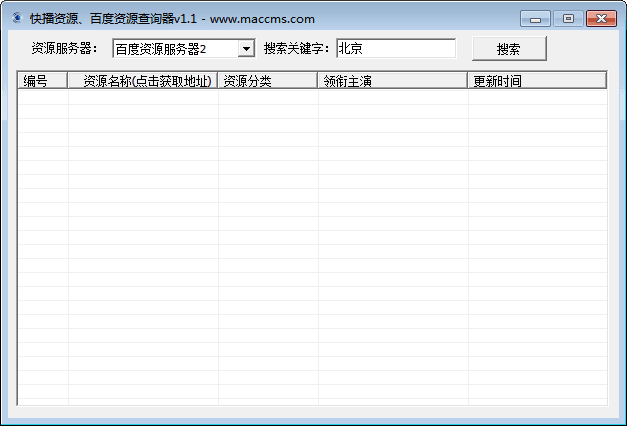
Task: Click the 资源服务器 label
Action: 65,49
